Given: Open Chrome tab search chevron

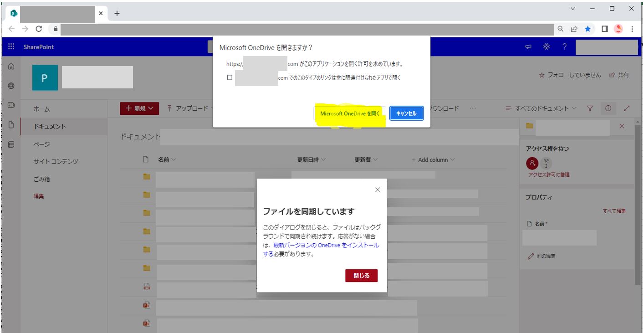Looking at the screenshot, I should pyautogui.click(x=573, y=8).
